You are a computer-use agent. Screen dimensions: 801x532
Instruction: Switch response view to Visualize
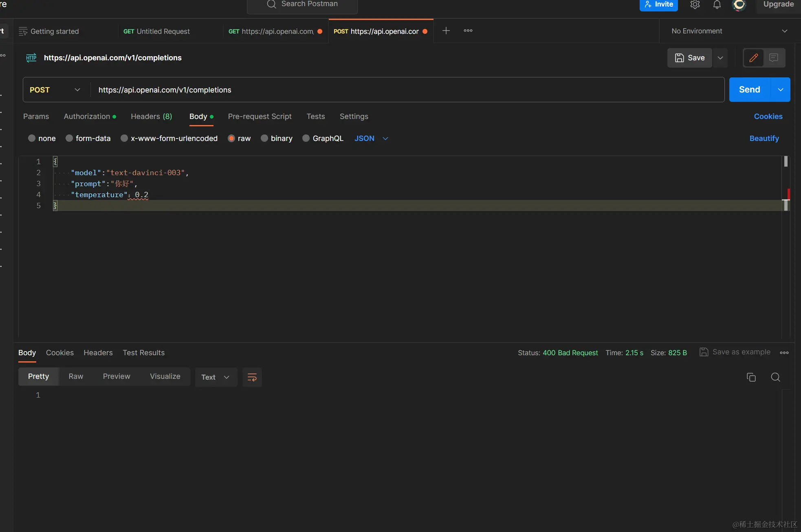click(165, 376)
